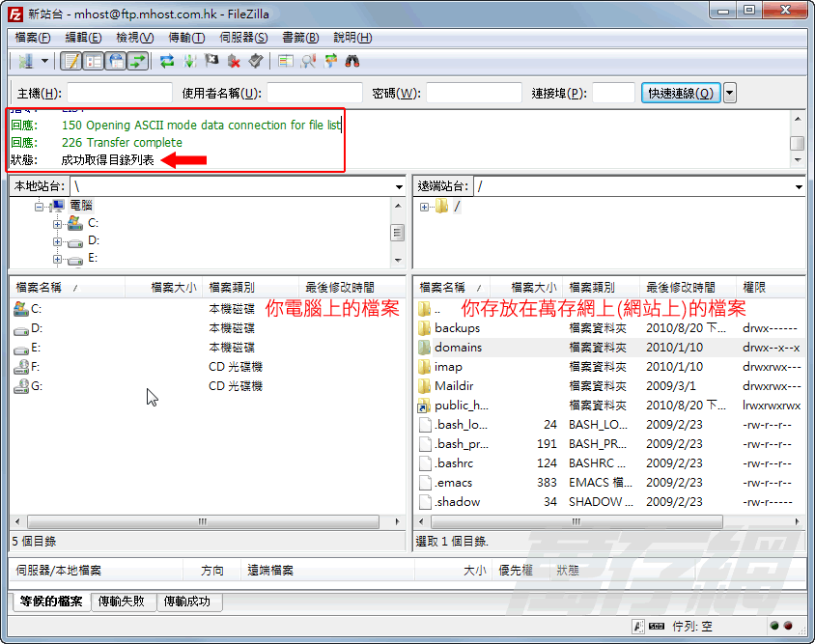
Task: Click the cancel current operation flag icon
Action: pos(211,62)
